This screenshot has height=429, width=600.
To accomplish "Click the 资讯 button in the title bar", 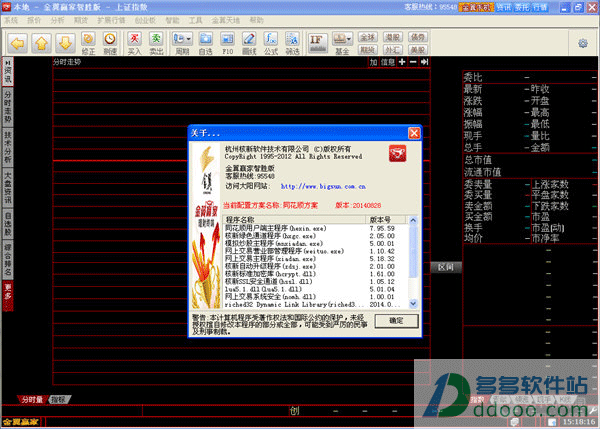I will (504, 7).
